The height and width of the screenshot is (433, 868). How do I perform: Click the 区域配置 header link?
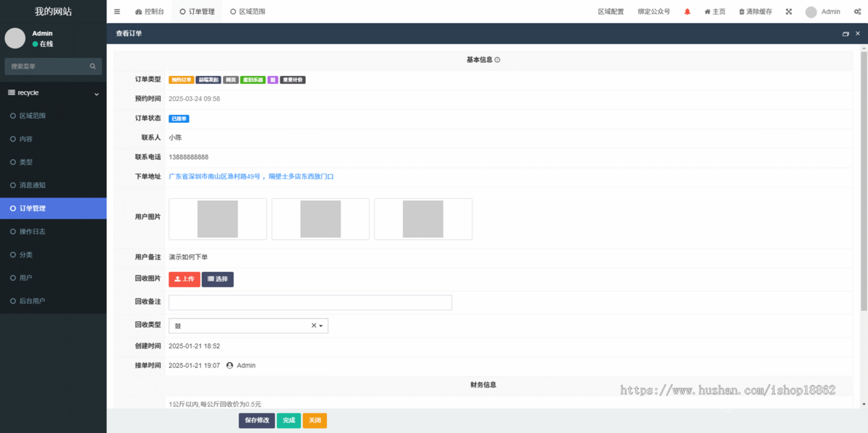click(610, 12)
